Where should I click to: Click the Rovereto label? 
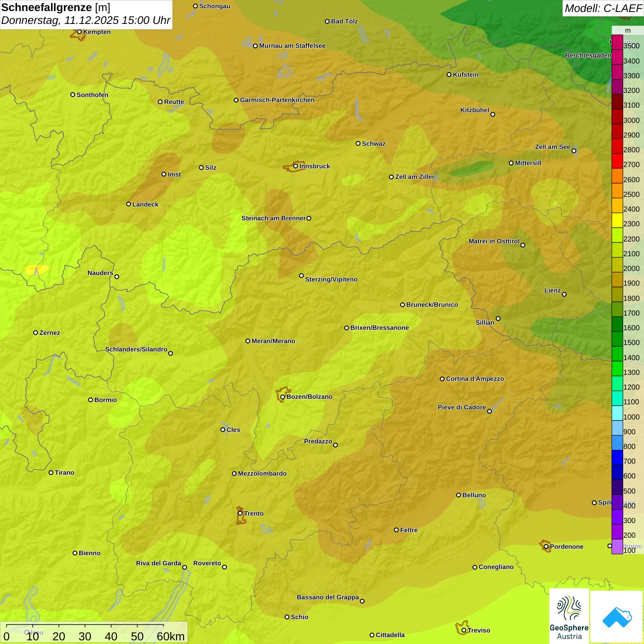[x=207, y=563]
